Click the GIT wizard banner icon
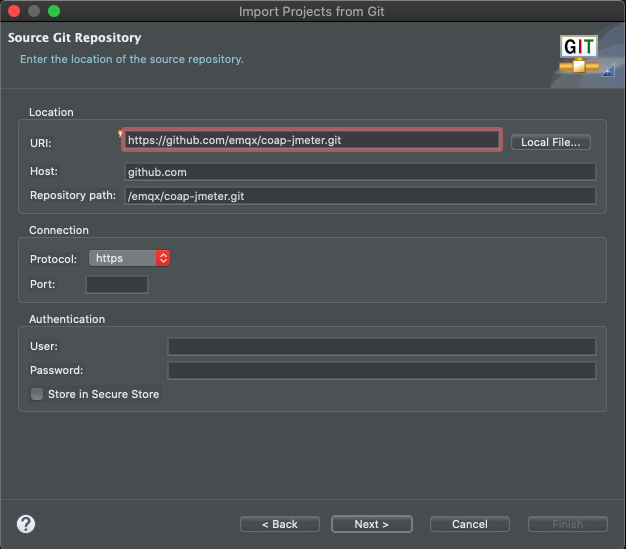This screenshot has height=549, width=626. click(x=579, y=55)
